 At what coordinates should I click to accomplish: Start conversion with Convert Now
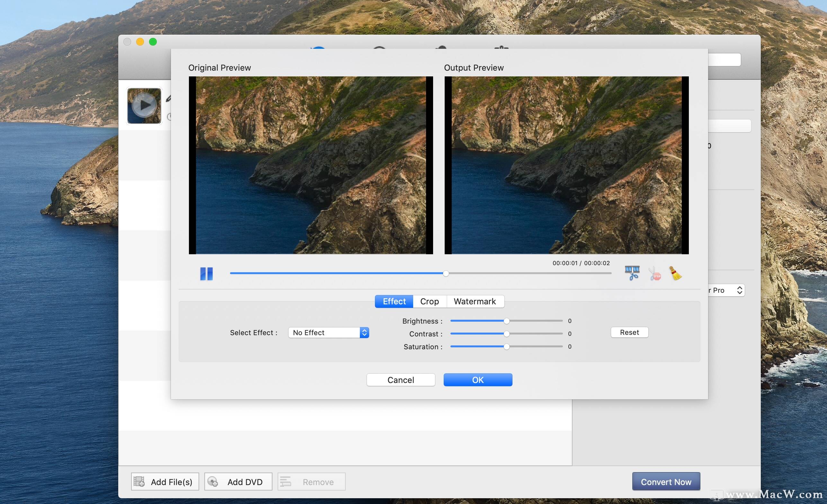tap(666, 482)
